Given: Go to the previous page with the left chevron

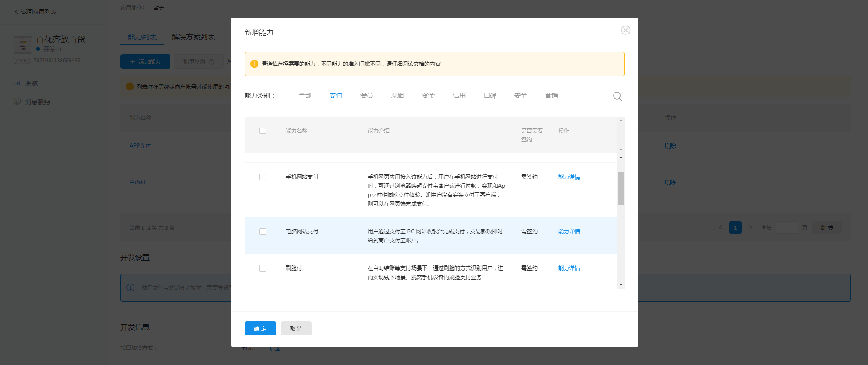Looking at the screenshot, I should 720,228.
